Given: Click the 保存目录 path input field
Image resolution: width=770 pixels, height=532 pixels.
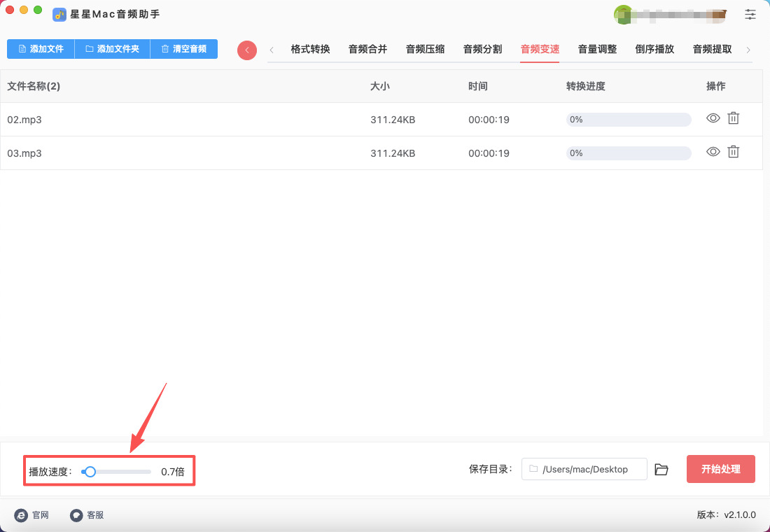Looking at the screenshot, I should click(584, 469).
